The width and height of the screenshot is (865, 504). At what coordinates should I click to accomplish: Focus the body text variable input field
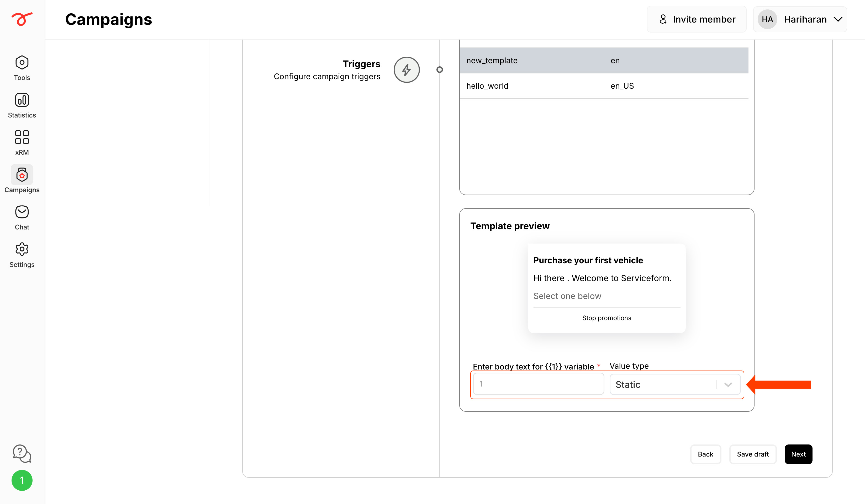point(538,384)
